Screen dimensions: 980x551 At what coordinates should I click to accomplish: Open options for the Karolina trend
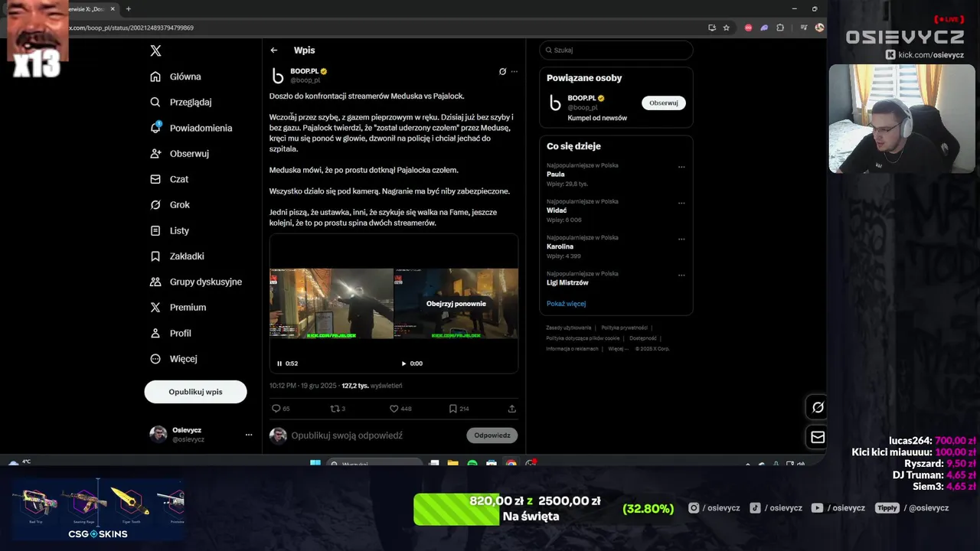pyautogui.click(x=681, y=240)
